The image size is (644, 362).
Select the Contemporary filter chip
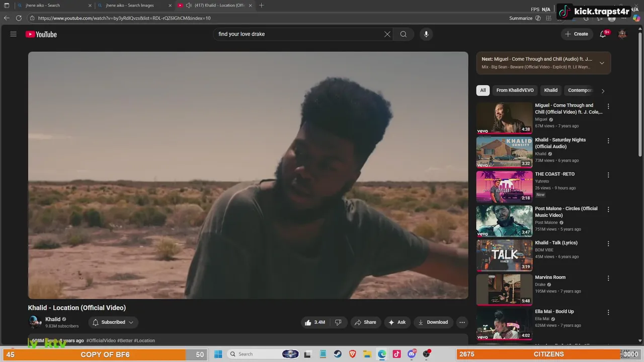coord(580,90)
